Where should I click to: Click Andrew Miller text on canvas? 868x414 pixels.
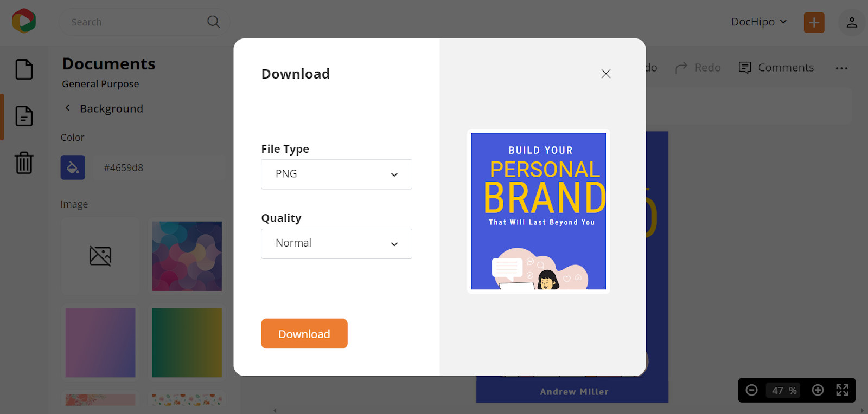click(x=574, y=392)
